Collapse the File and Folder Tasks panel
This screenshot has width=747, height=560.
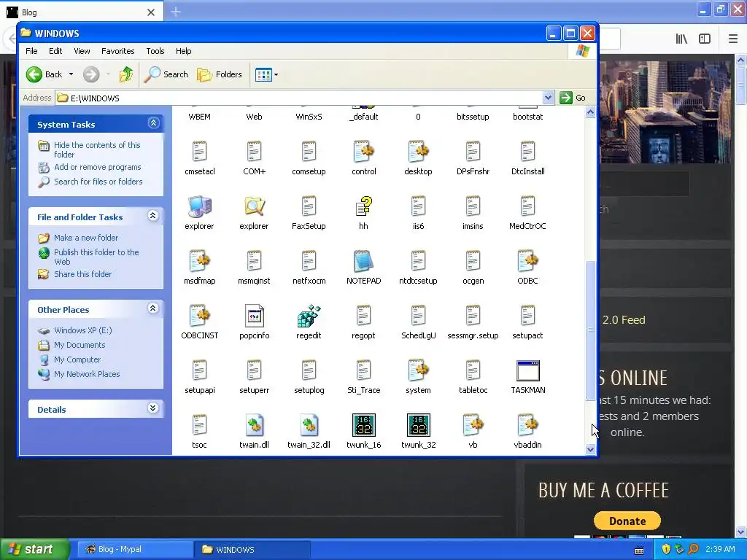(153, 216)
